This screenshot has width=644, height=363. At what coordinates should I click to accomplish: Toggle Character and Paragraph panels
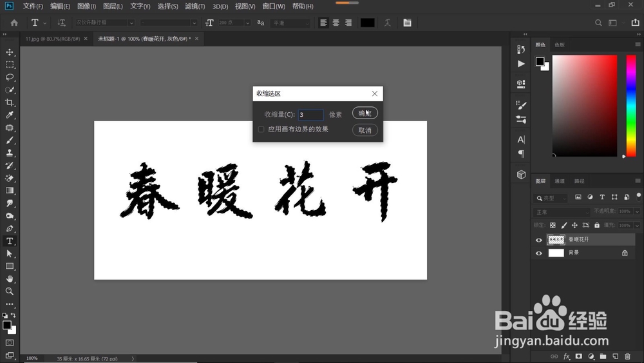pos(407,23)
